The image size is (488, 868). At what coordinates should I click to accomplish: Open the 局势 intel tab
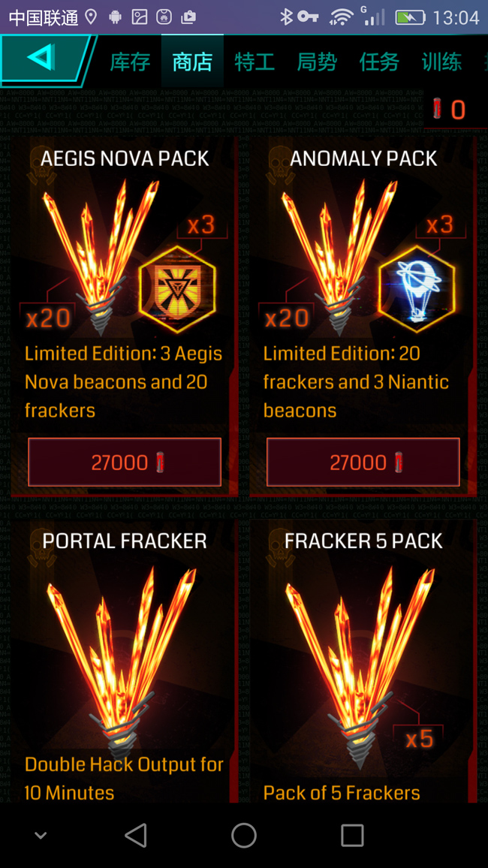[x=317, y=62]
